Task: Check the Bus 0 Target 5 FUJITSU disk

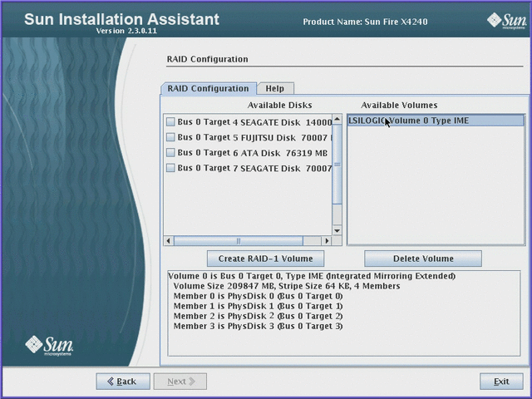Action: point(170,137)
